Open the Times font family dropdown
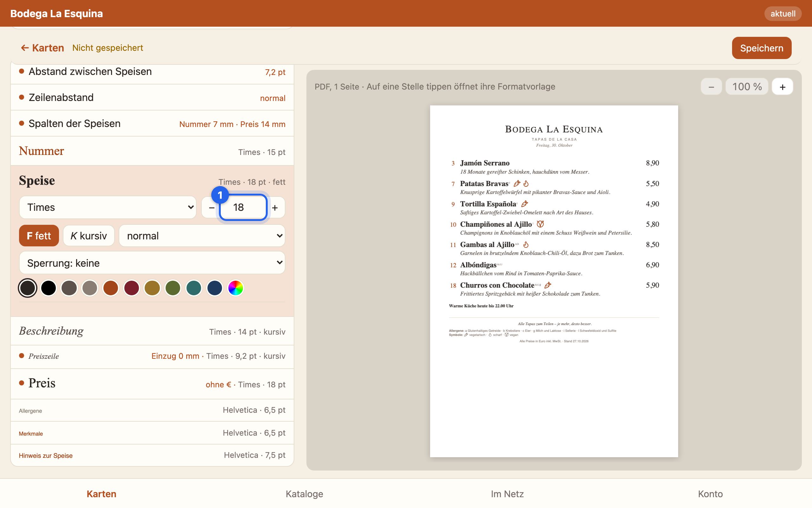This screenshot has width=812, height=508. point(108,207)
